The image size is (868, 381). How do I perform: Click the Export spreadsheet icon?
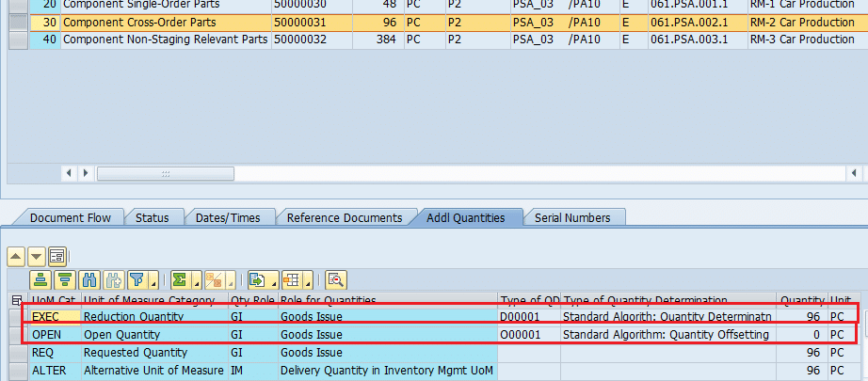pos(256,279)
